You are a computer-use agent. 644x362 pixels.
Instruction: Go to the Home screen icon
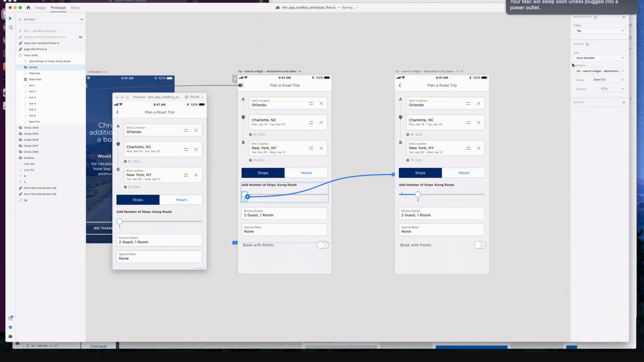coord(28,7)
